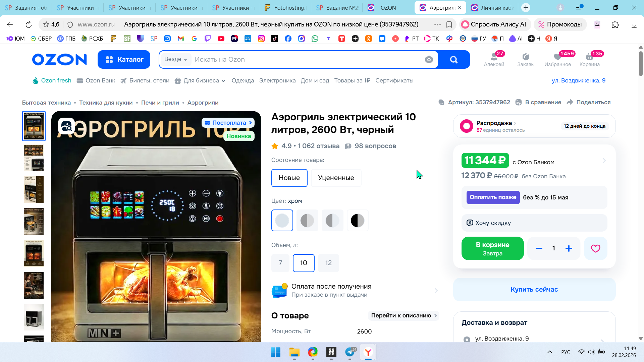Increase quantity with plus button
This screenshot has height=362, width=644.
pos(569,248)
